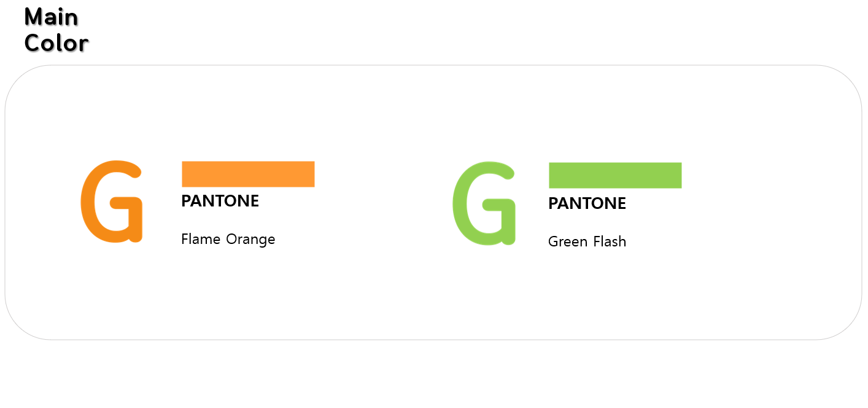The height and width of the screenshot is (408, 868).
Task: Select the word Main in heading
Action: click(51, 17)
